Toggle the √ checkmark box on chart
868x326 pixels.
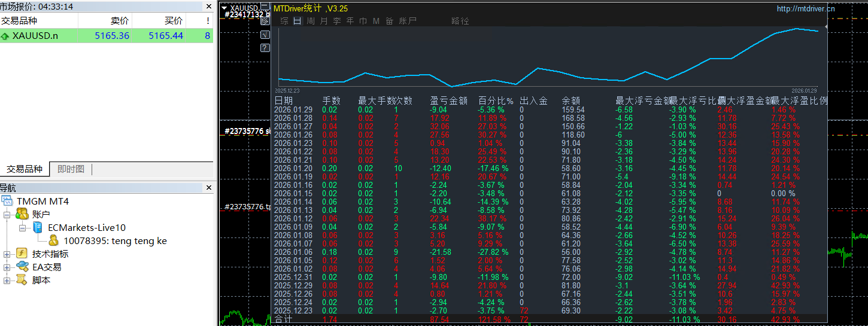click(x=265, y=34)
